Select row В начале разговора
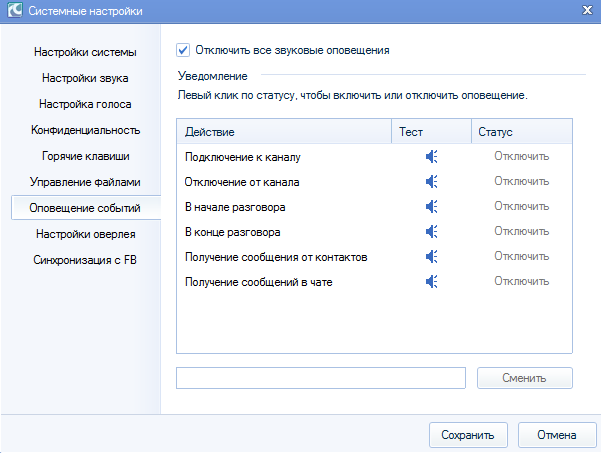 tap(374, 207)
